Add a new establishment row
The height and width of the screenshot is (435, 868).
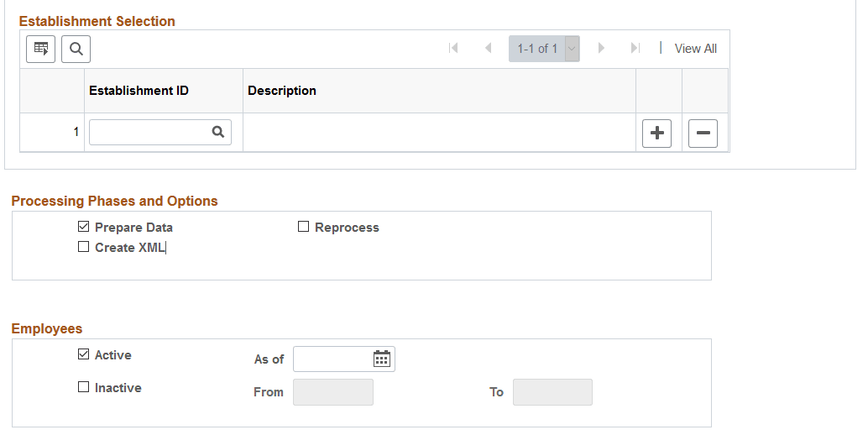[x=656, y=133]
